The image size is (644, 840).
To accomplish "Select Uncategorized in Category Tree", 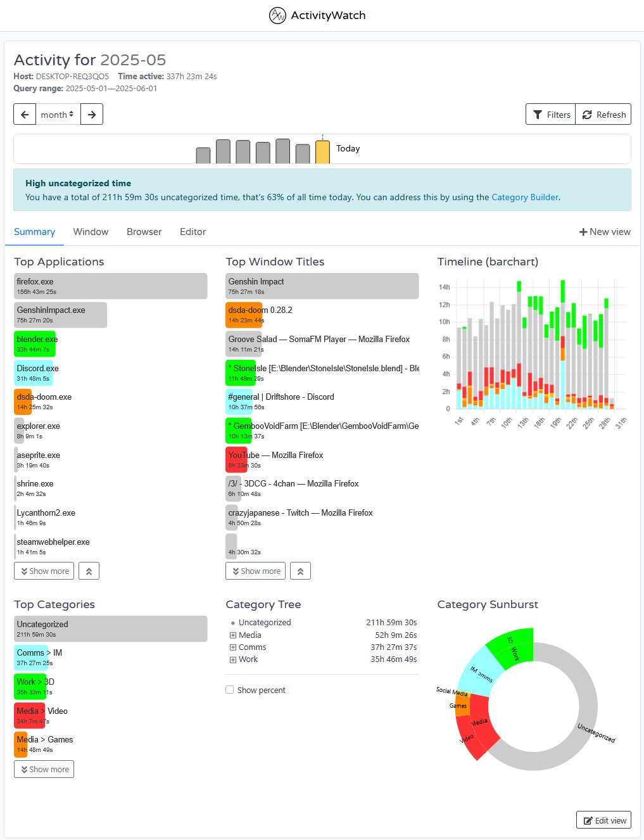I will coord(265,623).
